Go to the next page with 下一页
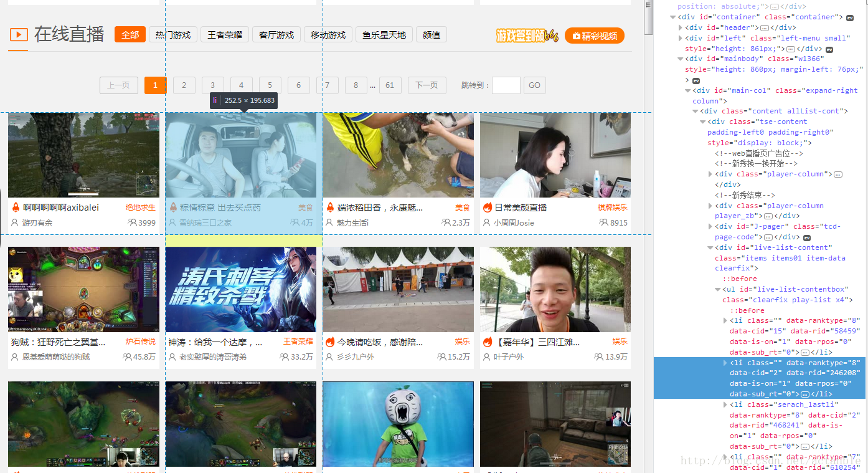Screen dimensions: 868x473 coord(427,85)
